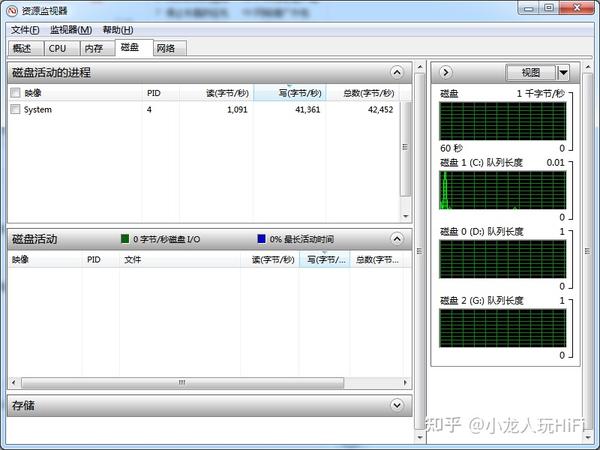Maximize the Resource Monitor window
The width and height of the screenshot is (600, 450).
click(x=549, y=8)
